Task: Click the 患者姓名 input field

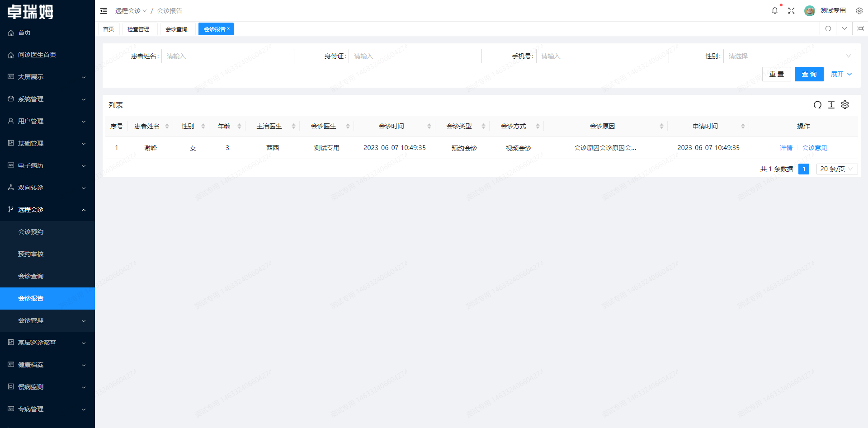Action: [227, 56]
